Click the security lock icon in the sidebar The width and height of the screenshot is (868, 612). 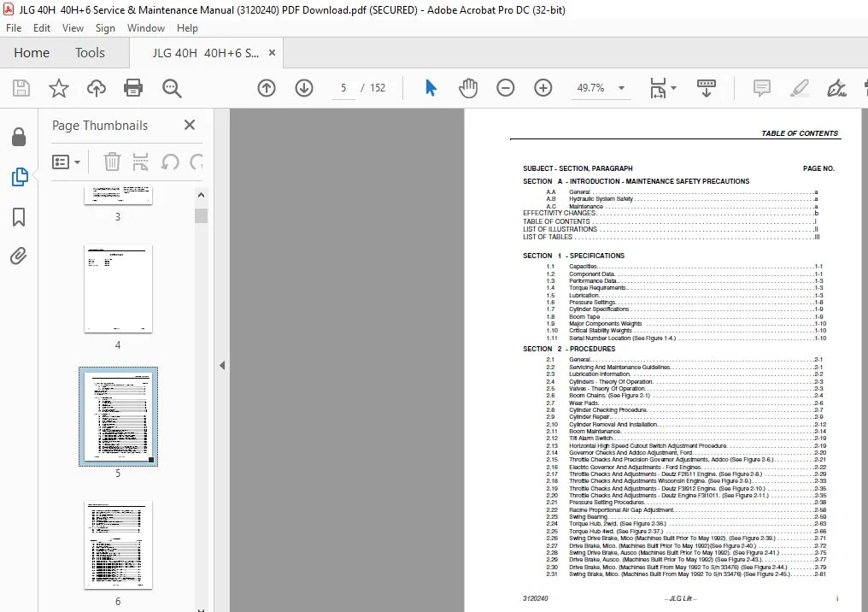19,137
